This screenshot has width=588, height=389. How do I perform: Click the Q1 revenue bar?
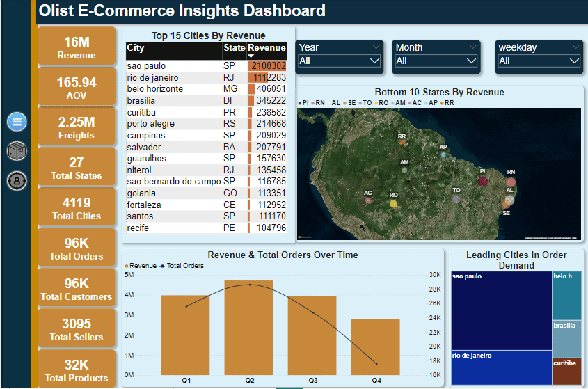(x=185, y=335)
